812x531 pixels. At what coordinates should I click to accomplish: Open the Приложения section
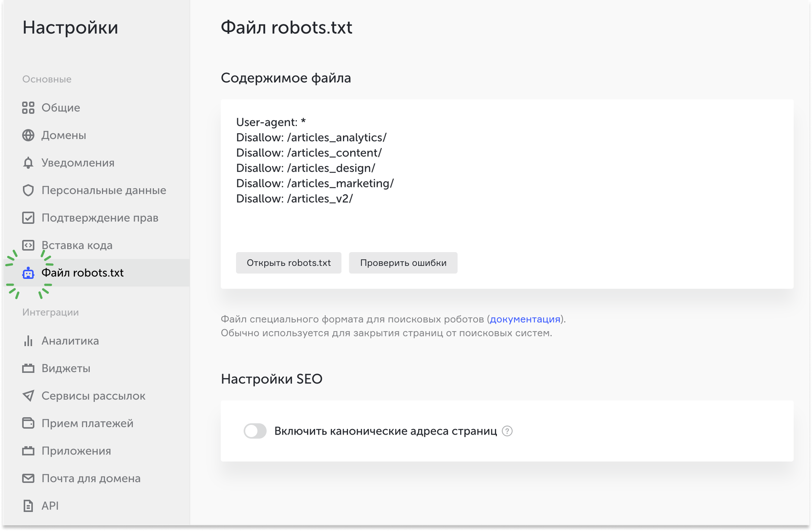click(x=96, y=451)
